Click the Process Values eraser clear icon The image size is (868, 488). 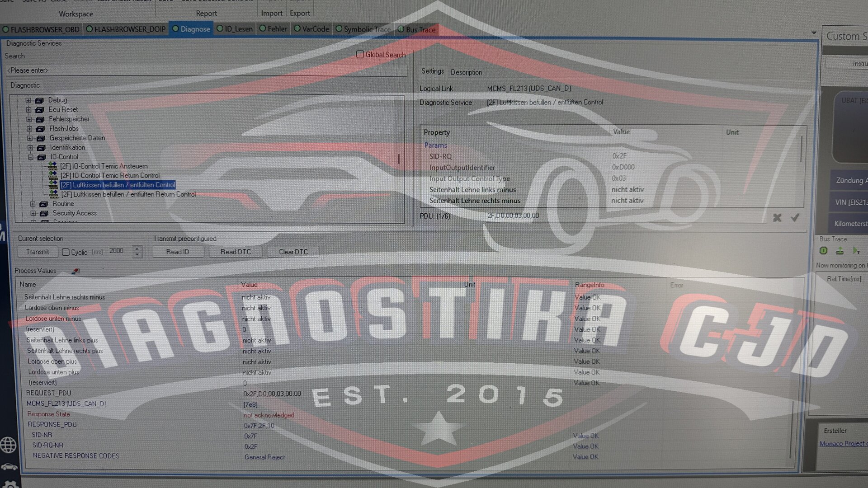75,271
